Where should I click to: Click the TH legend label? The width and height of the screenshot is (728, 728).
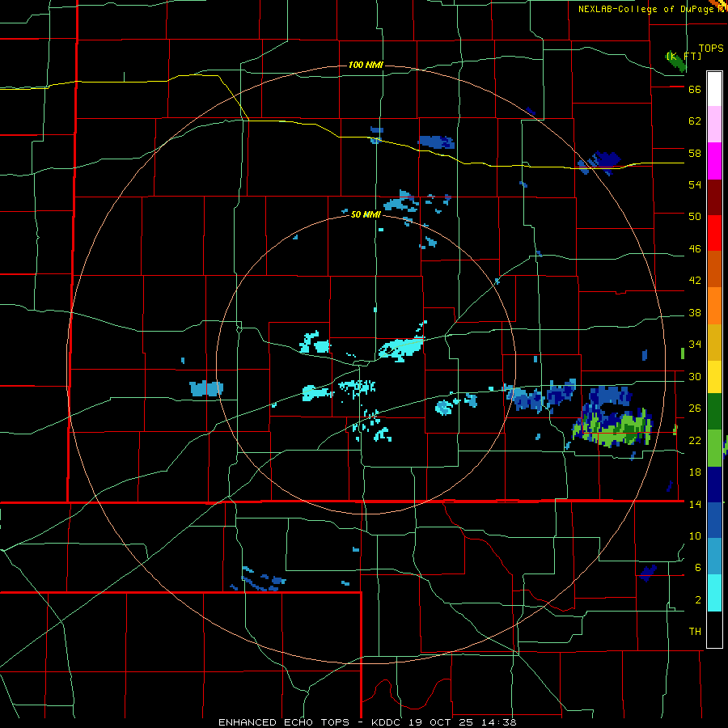(695, 632)
